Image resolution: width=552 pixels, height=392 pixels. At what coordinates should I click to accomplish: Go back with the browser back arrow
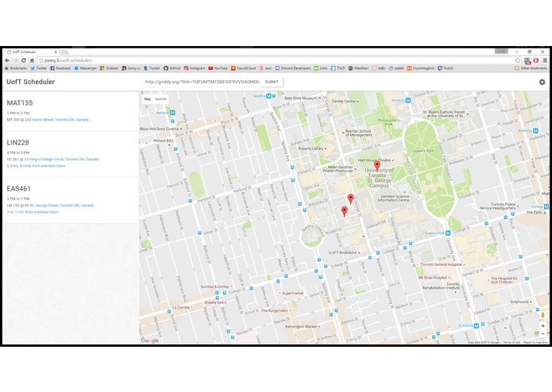7,60
